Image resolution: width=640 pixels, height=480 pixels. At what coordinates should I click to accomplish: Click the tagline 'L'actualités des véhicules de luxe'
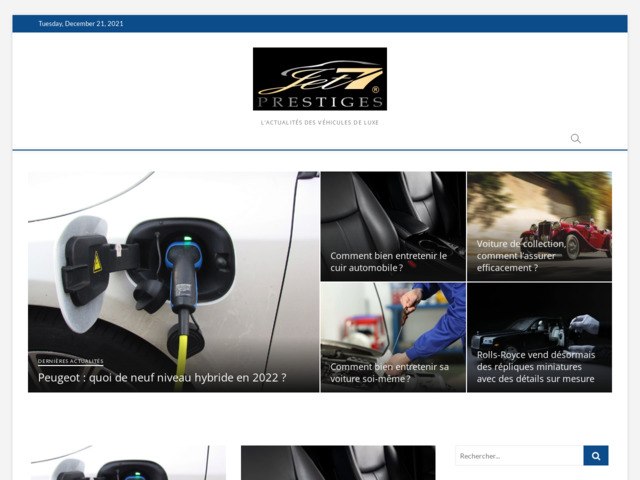(x=319, y=122)
